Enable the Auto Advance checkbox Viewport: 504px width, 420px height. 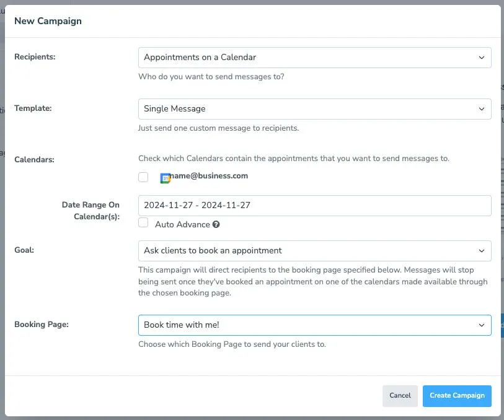143,222
